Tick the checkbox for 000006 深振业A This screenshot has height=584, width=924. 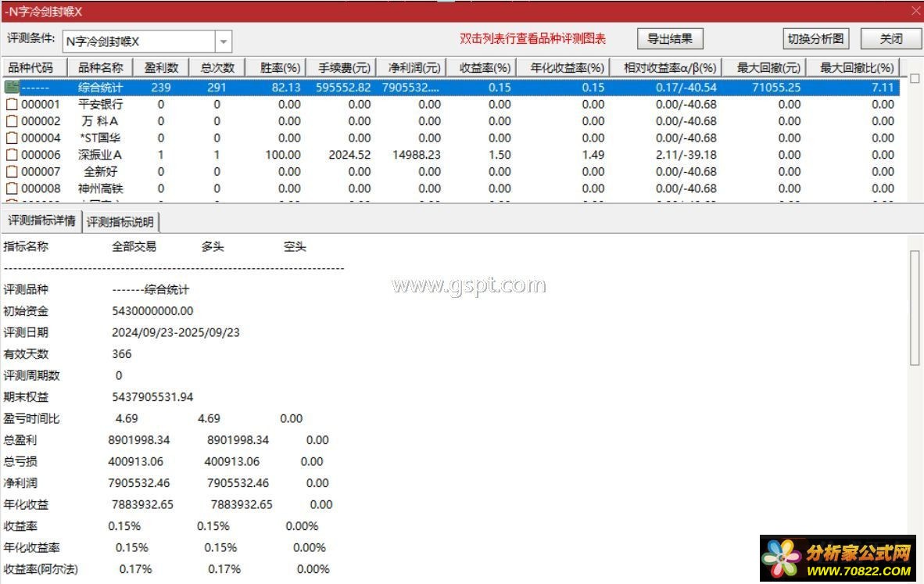point(12,155)
